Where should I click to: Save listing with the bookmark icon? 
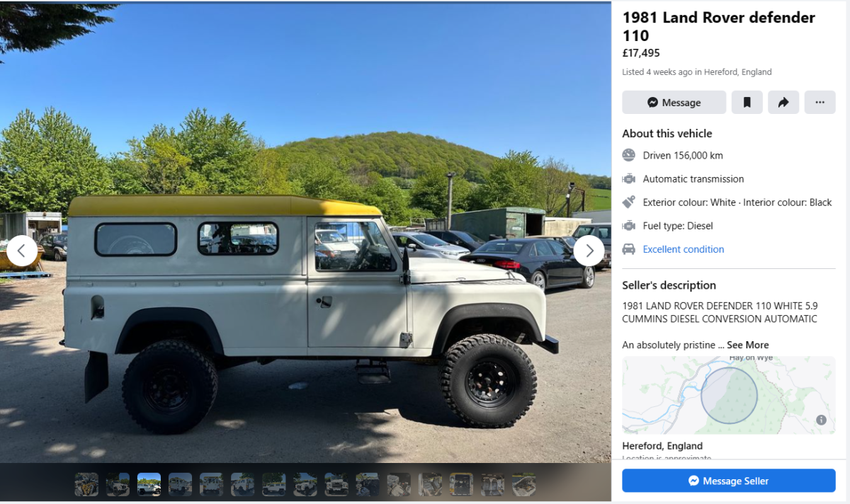747,103
